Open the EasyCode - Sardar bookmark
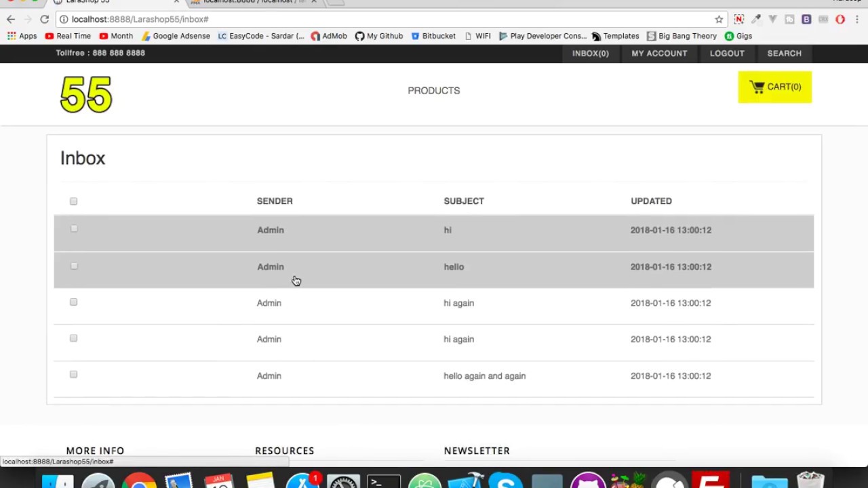The height and width of the screenshot is (488, 868). coord(261,36)
